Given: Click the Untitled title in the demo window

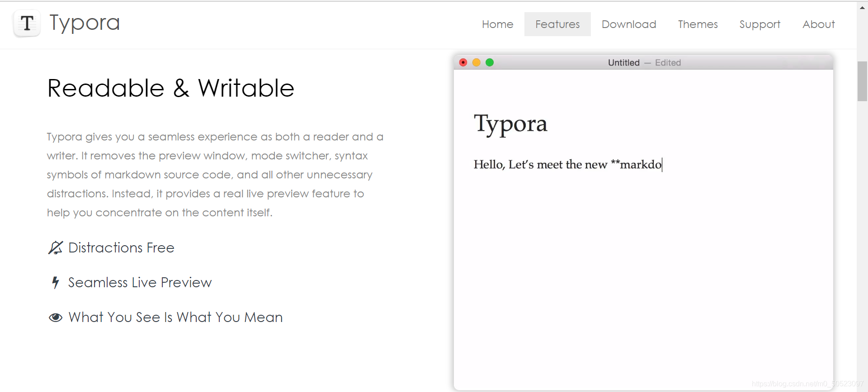Looking at the screenshot, I should 623,63.
